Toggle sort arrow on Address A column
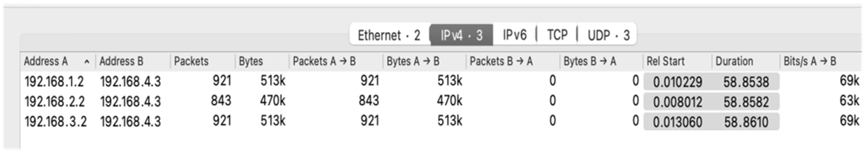 pyautogui.click(x=87, y=62)
